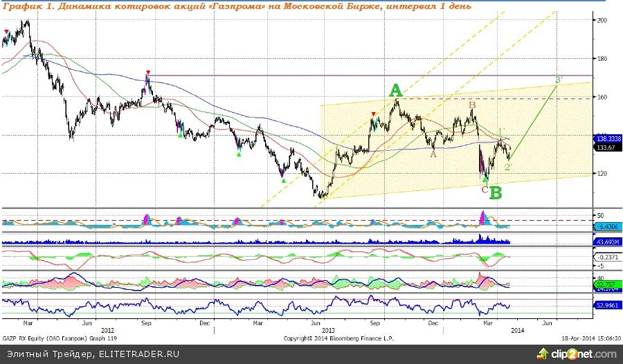The image size is (623, 364).
Task: Click the 200 price level on the axis
Action: pos(602,21)
